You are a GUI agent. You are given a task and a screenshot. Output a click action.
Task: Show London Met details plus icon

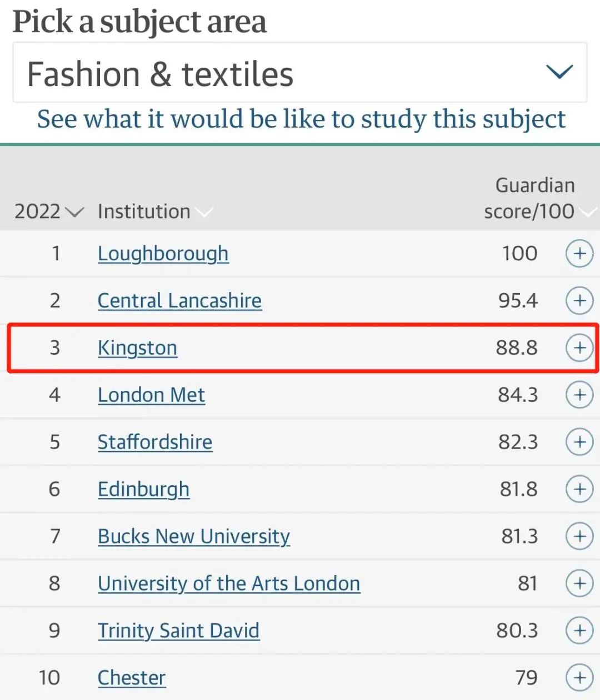click(x=579, y=395)
